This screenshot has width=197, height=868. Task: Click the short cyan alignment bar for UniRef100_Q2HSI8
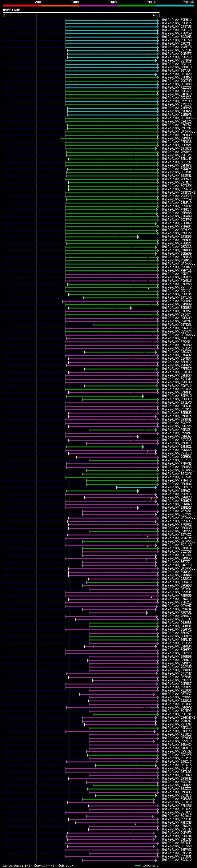point(136,487)
